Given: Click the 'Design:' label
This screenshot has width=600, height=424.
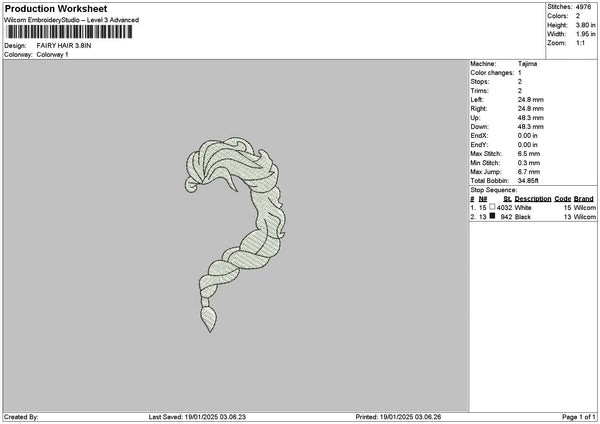Looking at the screenshot, I should (15, 46).
